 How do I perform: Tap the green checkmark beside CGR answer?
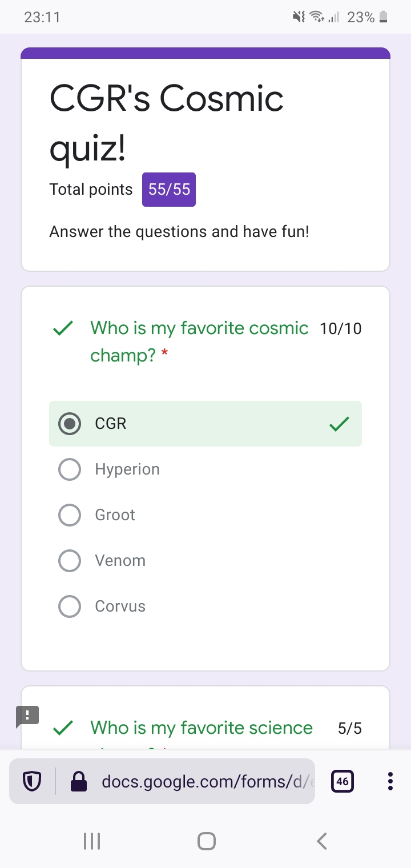[x=339, y=424]
